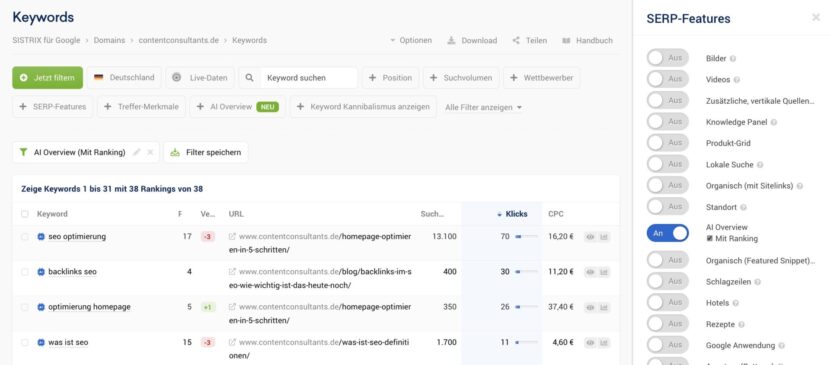
Task: Click the Teilen share icon
Action: click(x=516, y=40)
